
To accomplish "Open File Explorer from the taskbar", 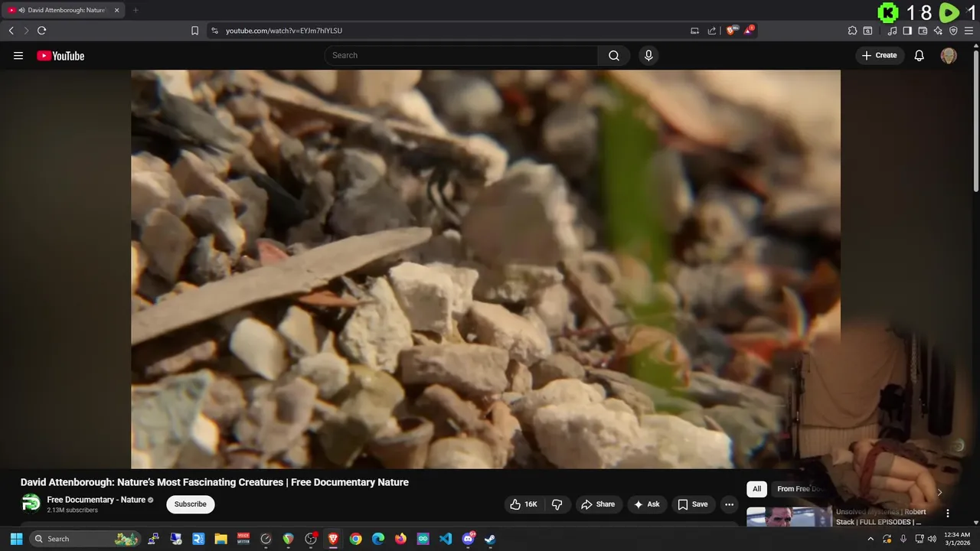I will pyautogui.click(x=220, y=539).
